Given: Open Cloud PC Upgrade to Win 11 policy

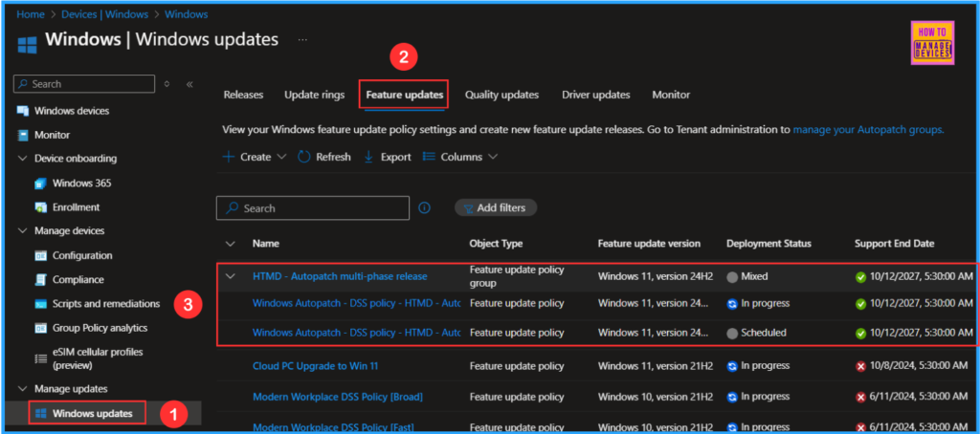Looking at the screenshot, I should pos(315,366).
